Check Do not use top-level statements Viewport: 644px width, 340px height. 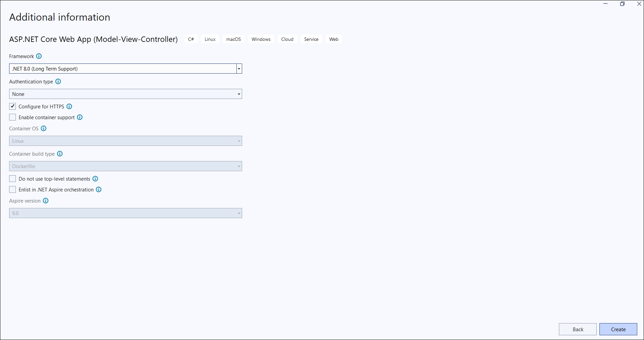(12, 179)
